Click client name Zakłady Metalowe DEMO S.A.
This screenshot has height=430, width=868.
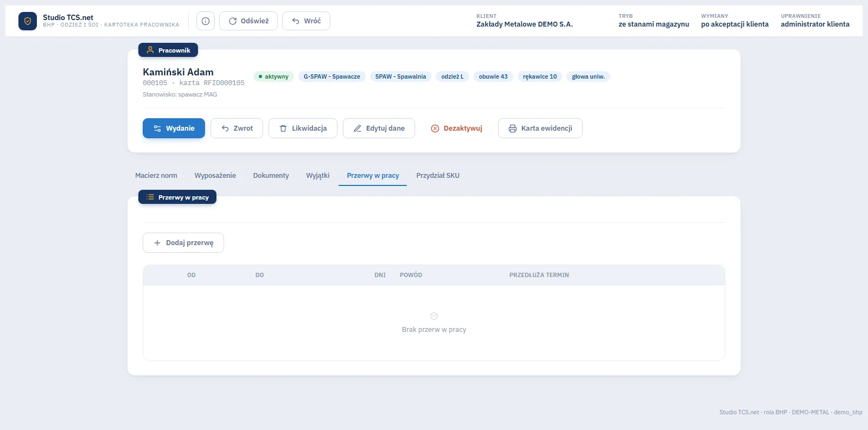(x=525, y=24)
